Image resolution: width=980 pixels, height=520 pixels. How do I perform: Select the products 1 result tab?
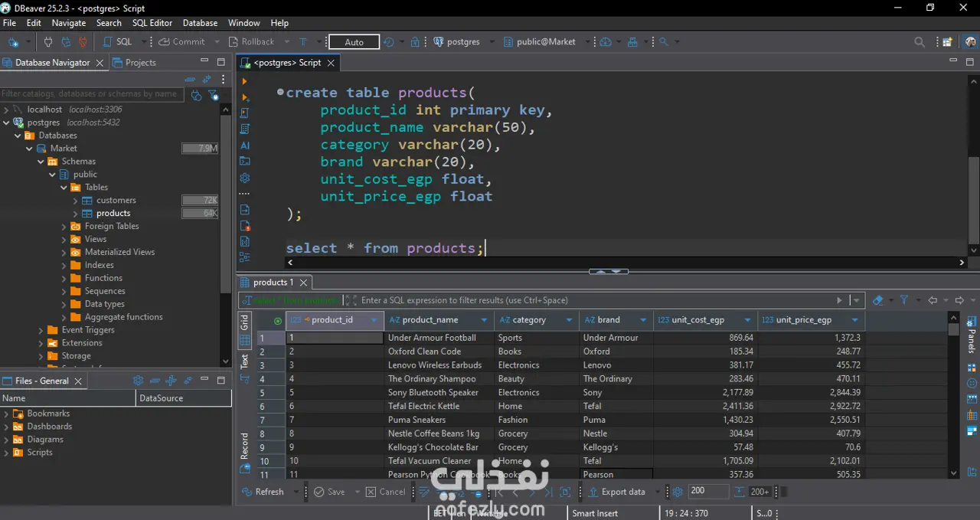click(273, 283)
